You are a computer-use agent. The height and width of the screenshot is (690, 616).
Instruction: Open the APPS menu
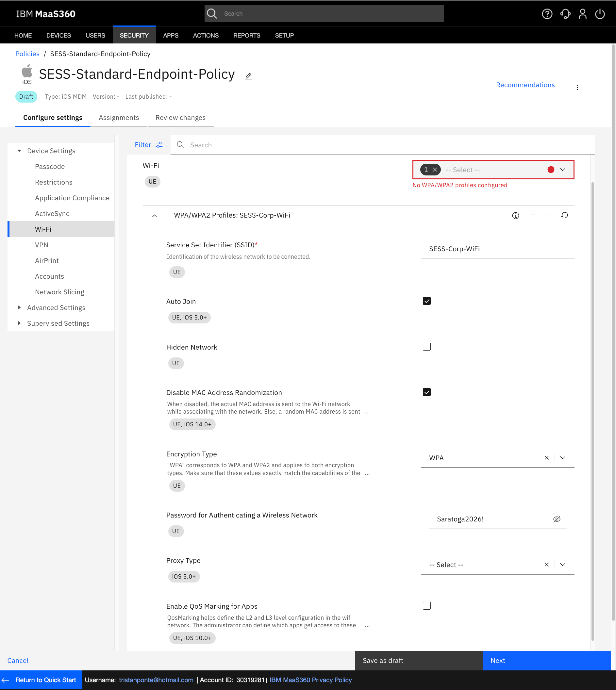(x=171, y=35)
